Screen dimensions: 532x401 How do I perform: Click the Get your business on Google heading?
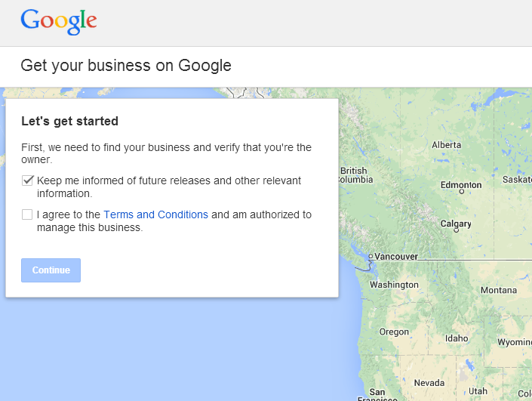coord(126,66)
